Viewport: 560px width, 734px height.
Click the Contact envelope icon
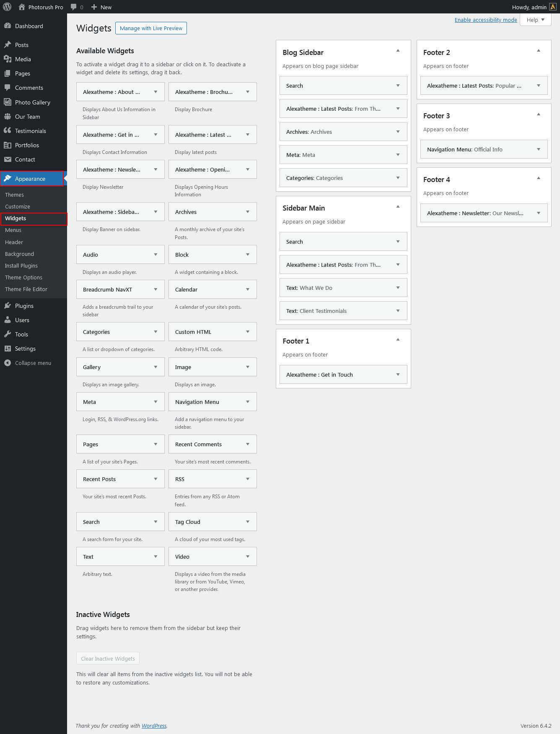point(8,159)
